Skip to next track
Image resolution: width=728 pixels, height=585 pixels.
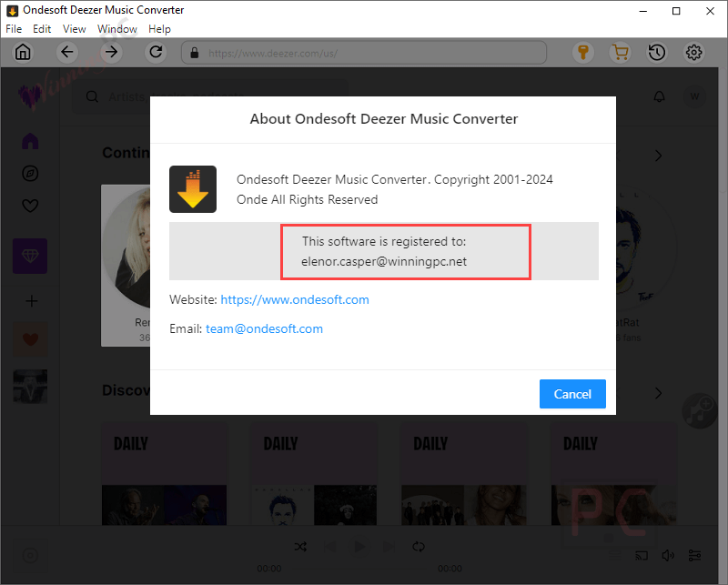click(389, 547)
